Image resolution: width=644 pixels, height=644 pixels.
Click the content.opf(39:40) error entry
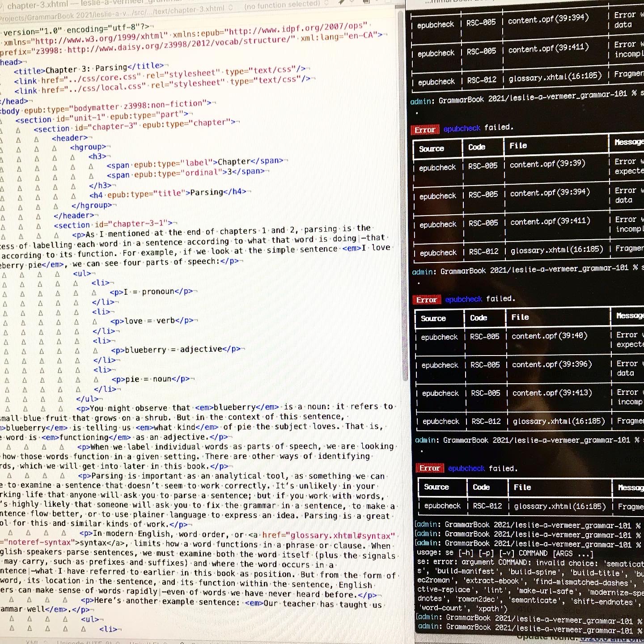coord(549,336)
